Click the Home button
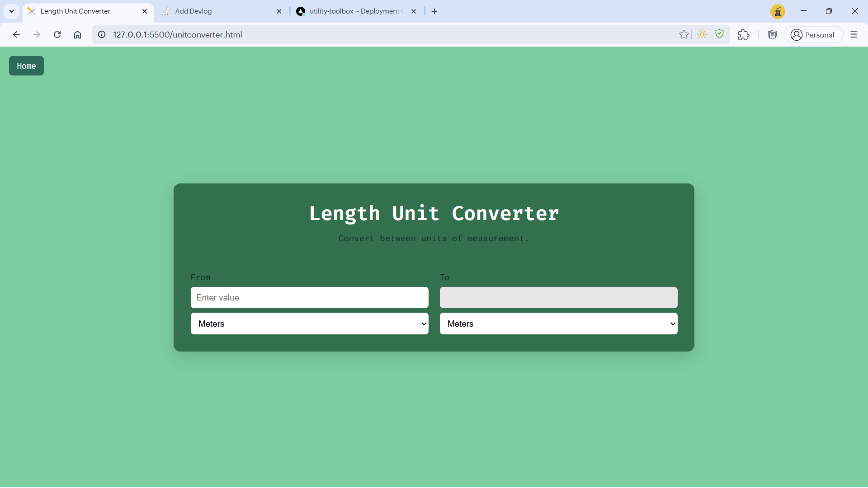 point(26,66)
